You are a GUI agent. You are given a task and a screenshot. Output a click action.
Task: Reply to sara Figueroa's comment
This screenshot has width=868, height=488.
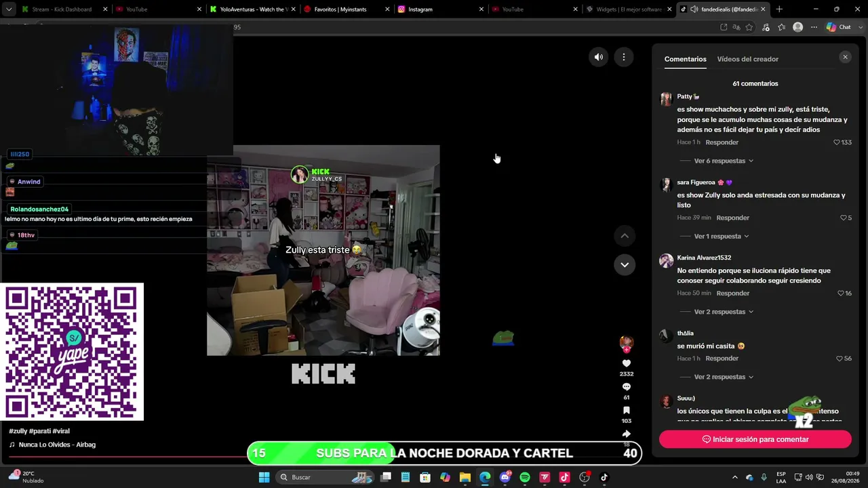[732, 218]
